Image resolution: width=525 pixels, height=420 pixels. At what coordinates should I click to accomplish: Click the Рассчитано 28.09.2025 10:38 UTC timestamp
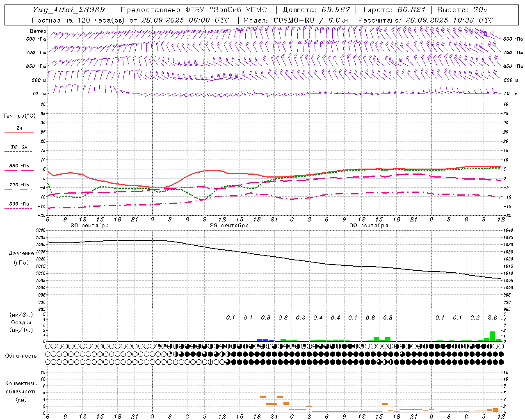426,20
